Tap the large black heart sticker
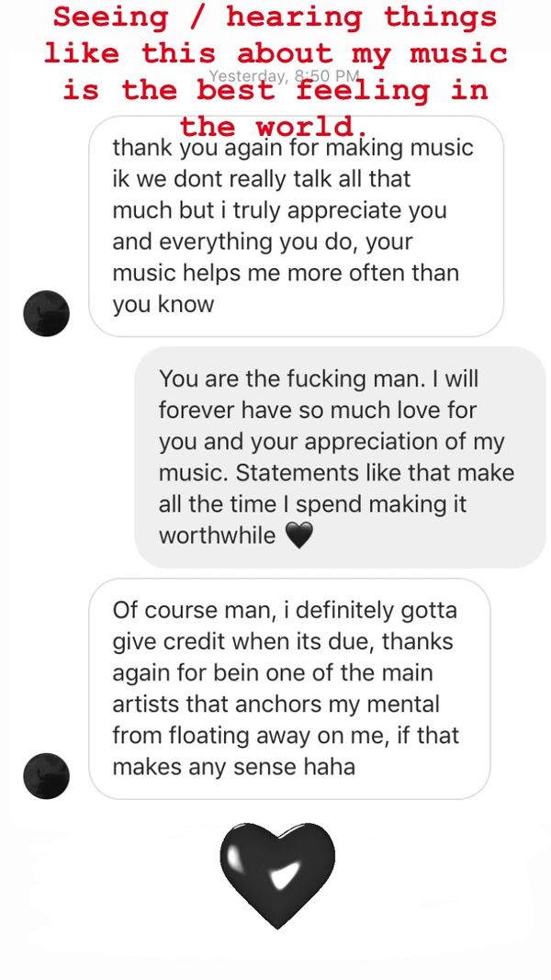Image resolution: width=551 pixels, height=980 pixels. (277, 874)
